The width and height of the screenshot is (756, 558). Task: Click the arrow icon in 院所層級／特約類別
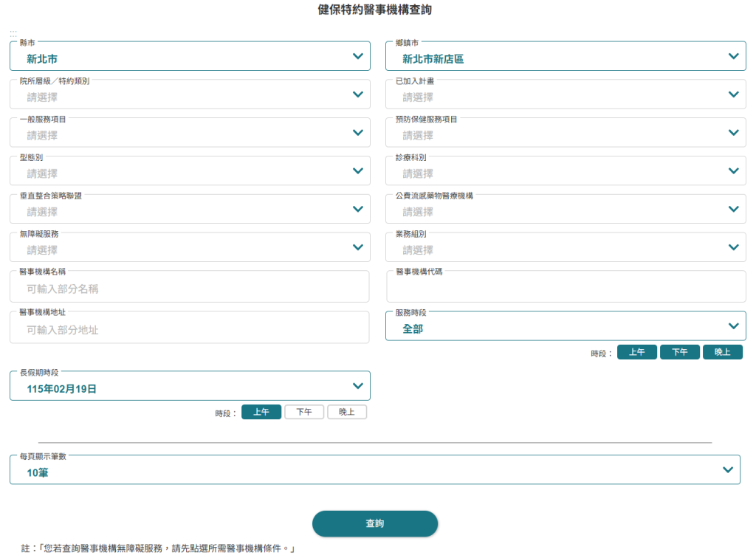point(358,94)
